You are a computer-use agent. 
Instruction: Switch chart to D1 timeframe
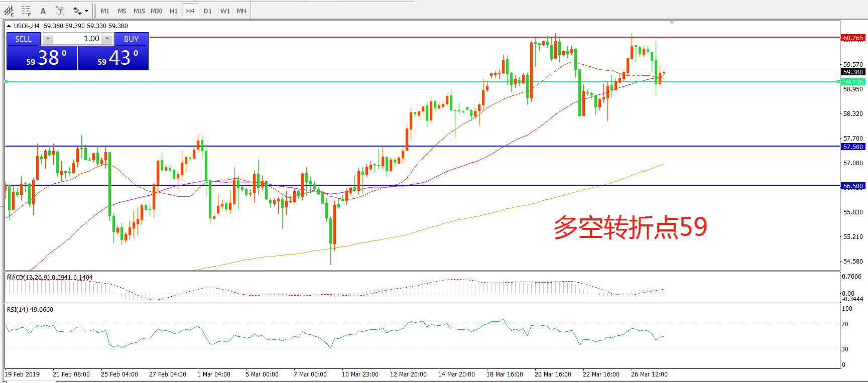pyautogui.click(x=208, y=11)
